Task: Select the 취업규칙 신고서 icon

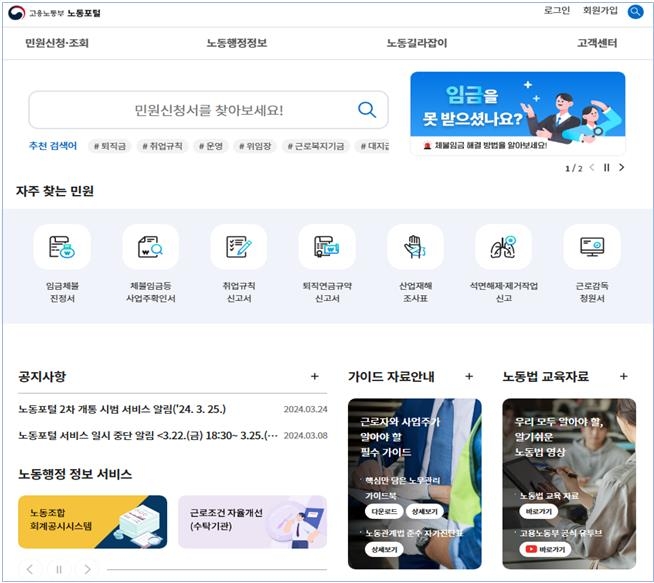Action: (x=238, y=247)
